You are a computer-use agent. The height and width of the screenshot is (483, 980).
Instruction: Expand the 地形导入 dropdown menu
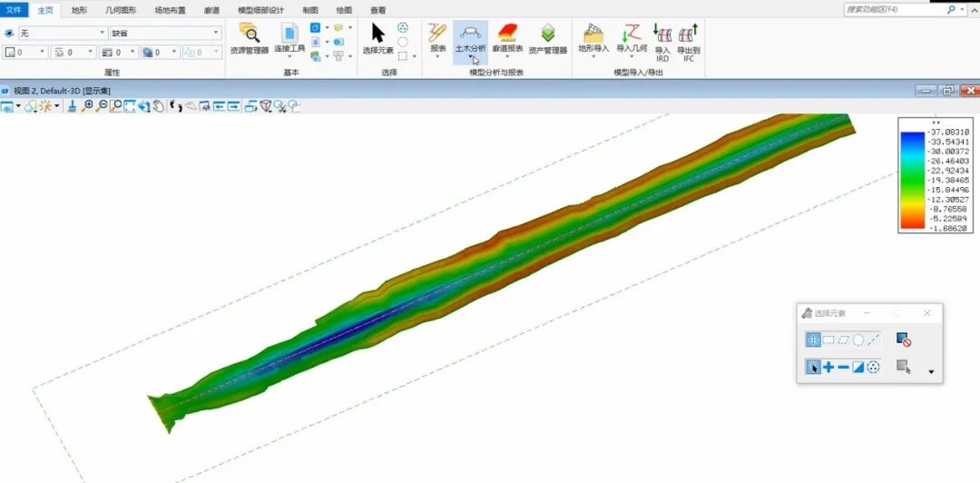point(593,57)
